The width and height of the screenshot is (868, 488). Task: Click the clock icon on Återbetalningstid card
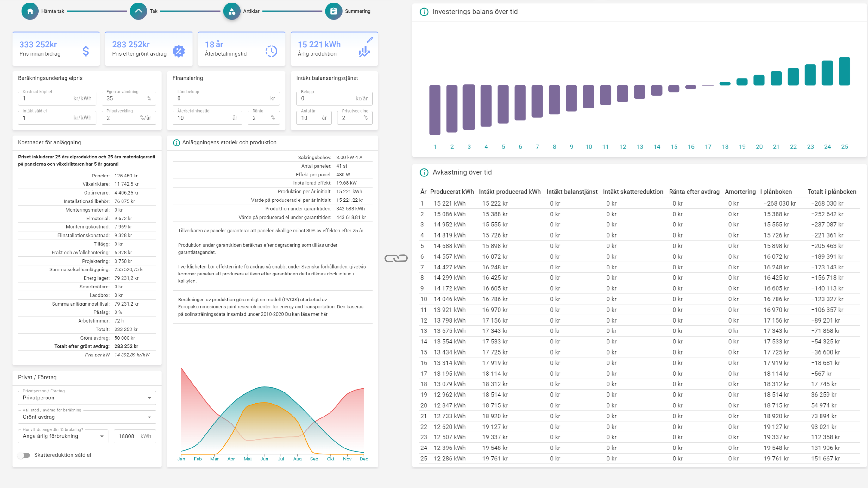(x=271, y=51)
